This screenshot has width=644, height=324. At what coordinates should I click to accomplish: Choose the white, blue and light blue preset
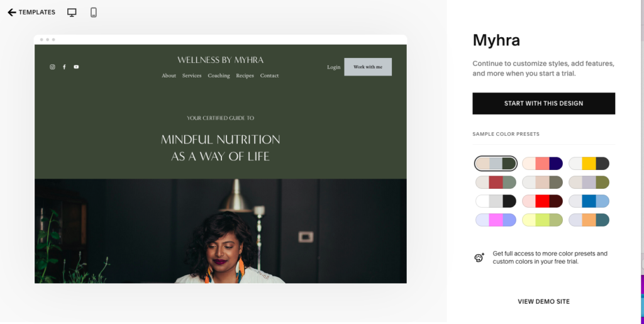pos(589,201)
